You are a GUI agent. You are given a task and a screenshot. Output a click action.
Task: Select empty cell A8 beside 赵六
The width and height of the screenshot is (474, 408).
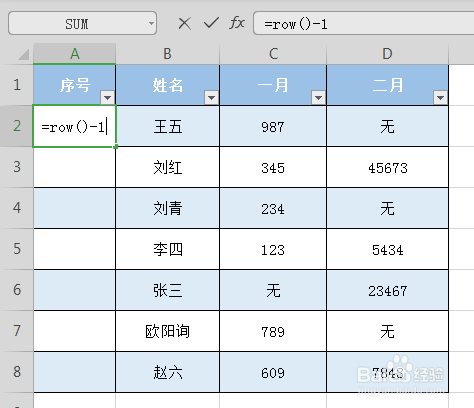click(75, 372)
